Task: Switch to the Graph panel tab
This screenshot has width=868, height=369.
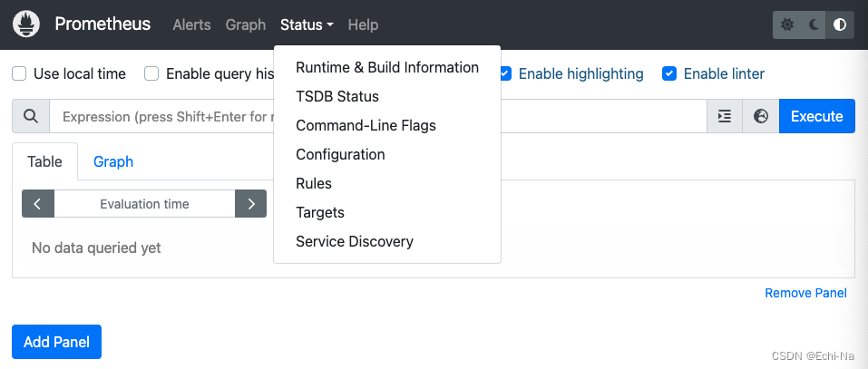Action: click(113, 161)
